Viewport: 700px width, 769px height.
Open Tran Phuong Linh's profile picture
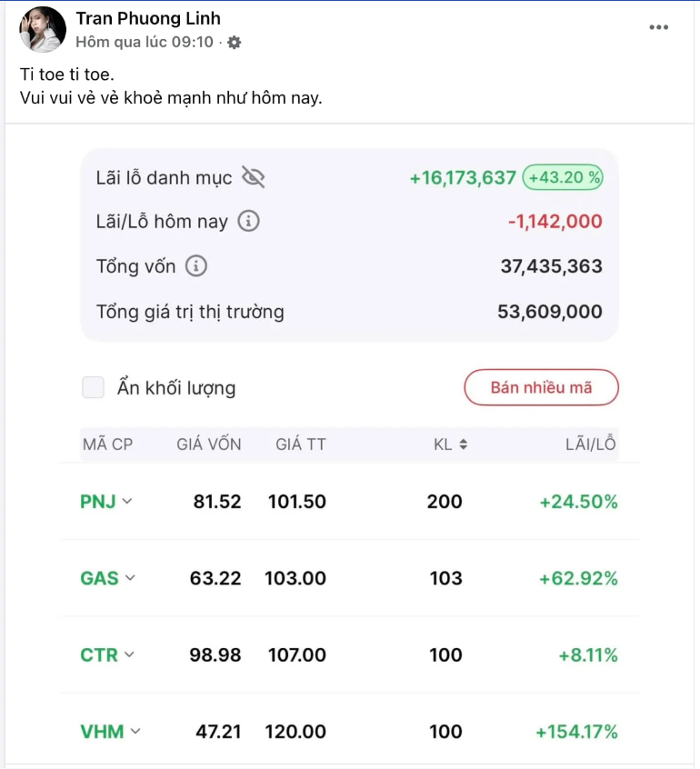pos(43,29)
